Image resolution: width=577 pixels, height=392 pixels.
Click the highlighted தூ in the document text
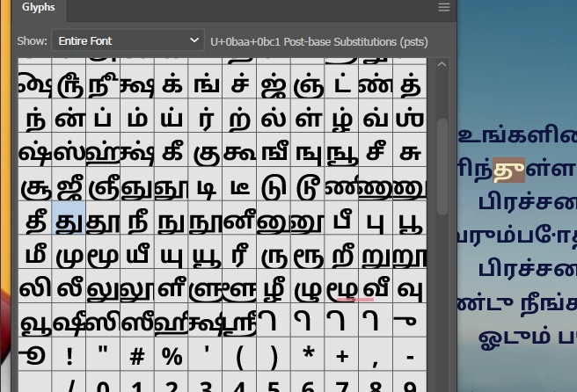(509, 170)
